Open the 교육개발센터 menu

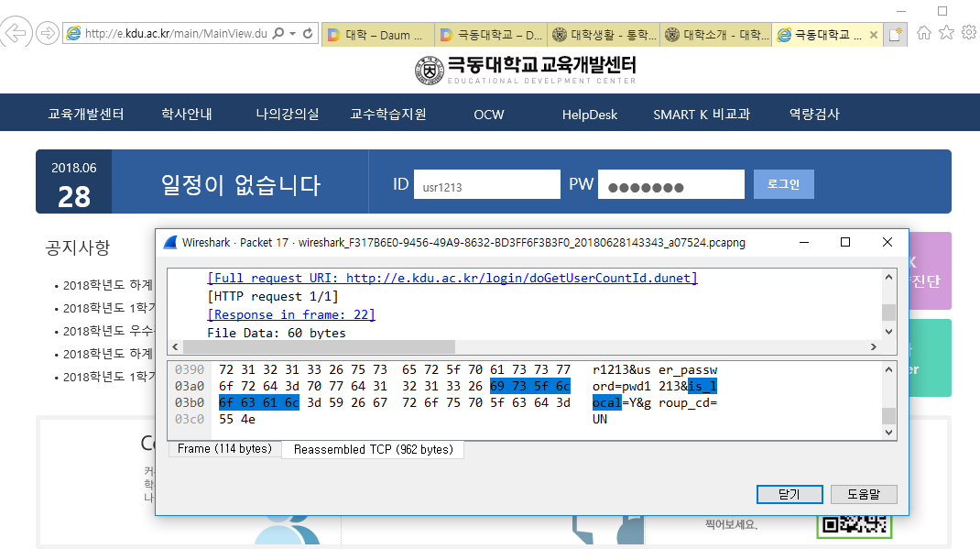tap(85, 114)
